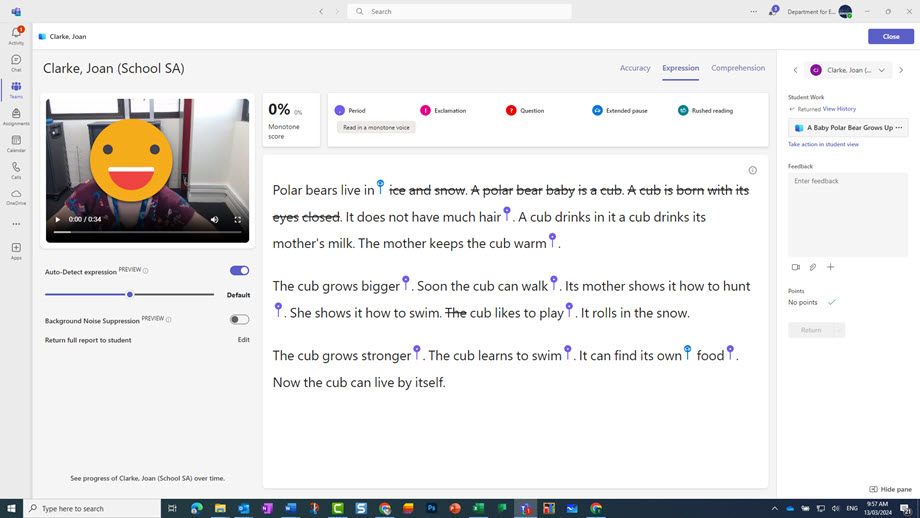
Task: Switch to the Accuracy tab
Action: 635,68
